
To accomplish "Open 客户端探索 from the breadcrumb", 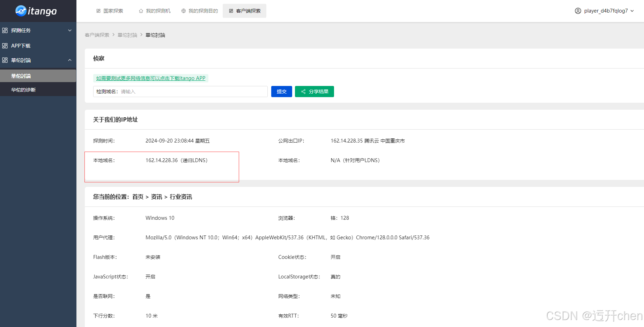I will 97,35.
